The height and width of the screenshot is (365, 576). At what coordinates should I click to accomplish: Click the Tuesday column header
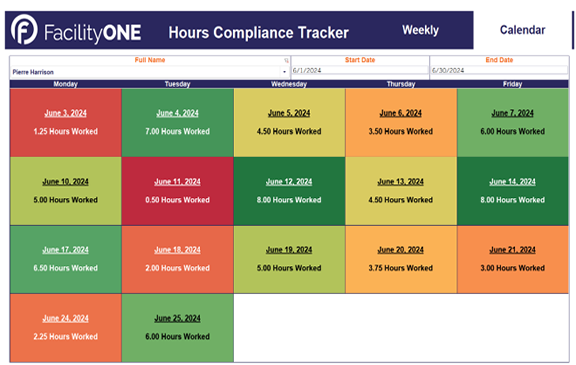click(177, 84)
